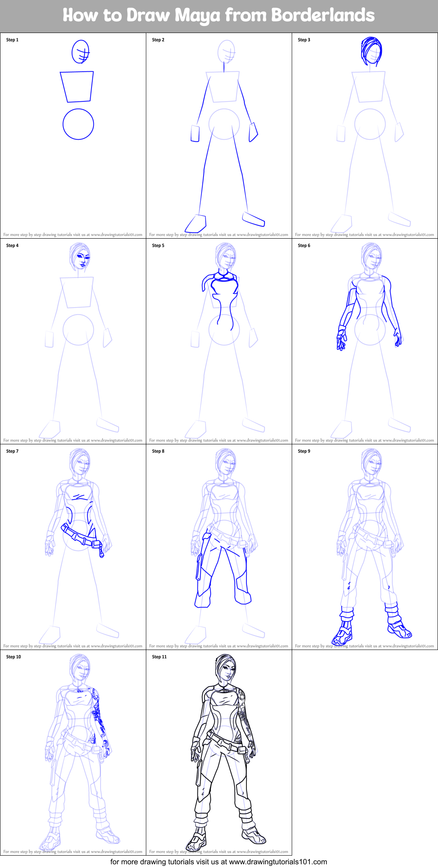Click the 'Step 5' label

[158, 246]
